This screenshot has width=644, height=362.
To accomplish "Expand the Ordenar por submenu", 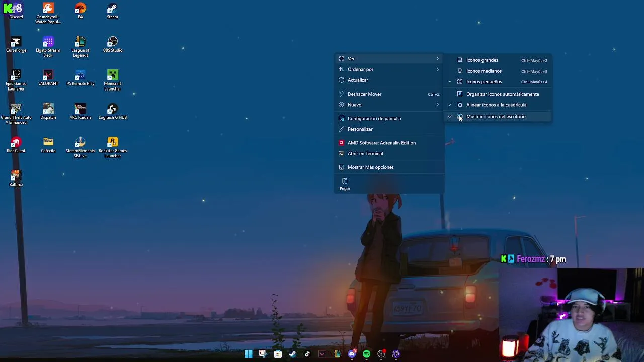I will tap(389, 69).
